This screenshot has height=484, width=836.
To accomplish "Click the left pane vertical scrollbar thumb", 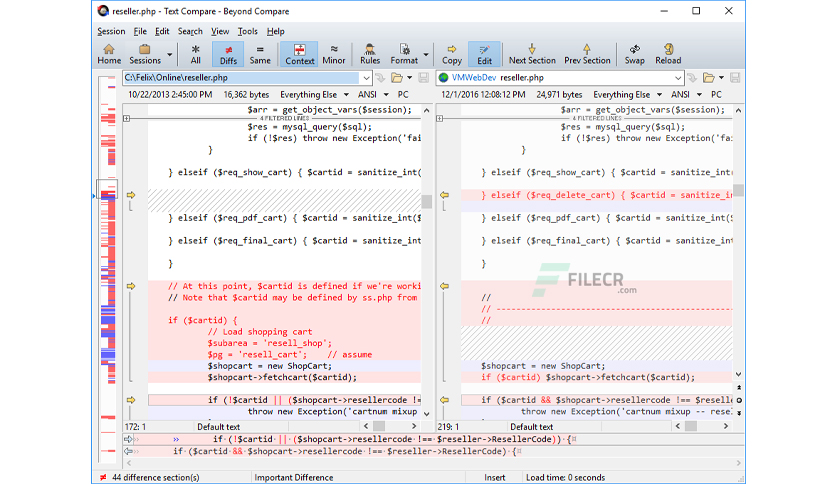I will tap(427, 201).
